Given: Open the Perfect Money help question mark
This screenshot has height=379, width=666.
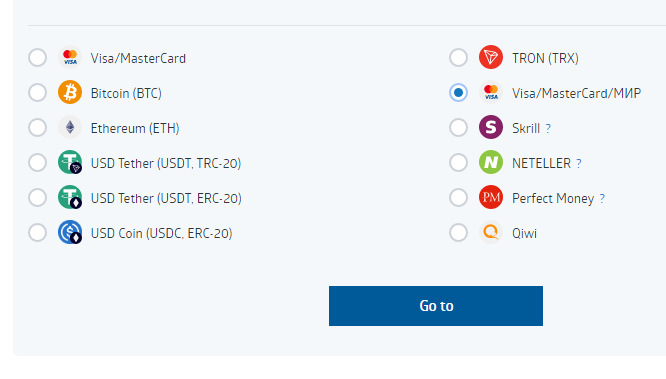Looking at the screenshot, I should pos(602,198).
